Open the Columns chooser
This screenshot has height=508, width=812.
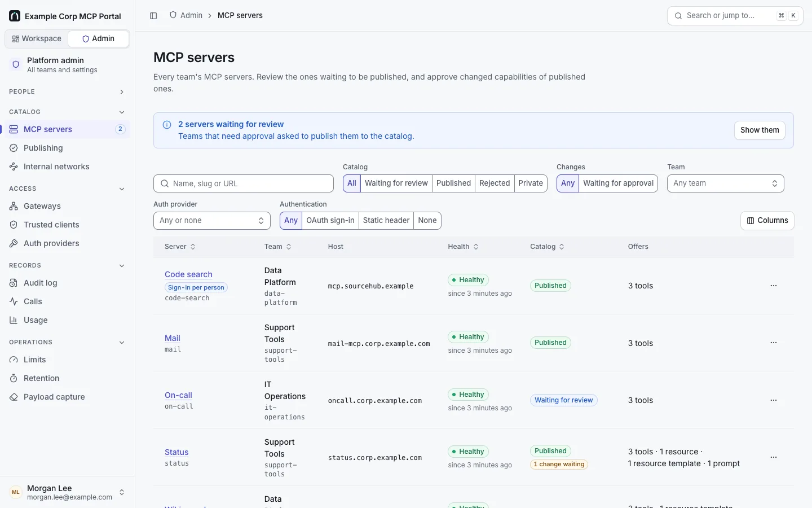(767, 221)
